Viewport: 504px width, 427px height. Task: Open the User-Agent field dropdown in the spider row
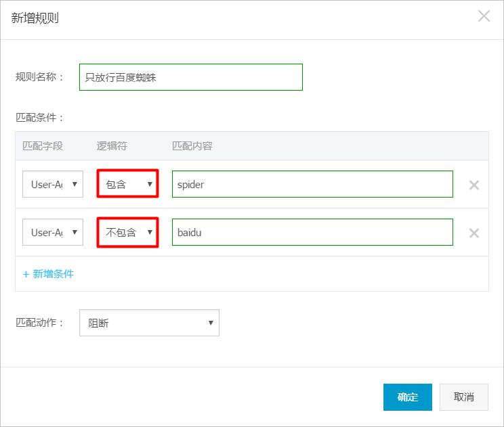pyautogui.click(x=53, y=184)
